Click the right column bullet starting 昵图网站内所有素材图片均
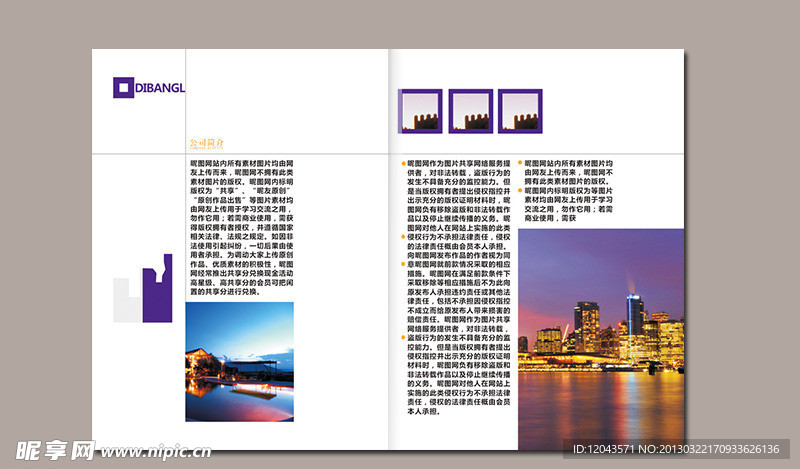The height and width of the screenshot is (469, 800). [568, 172]
